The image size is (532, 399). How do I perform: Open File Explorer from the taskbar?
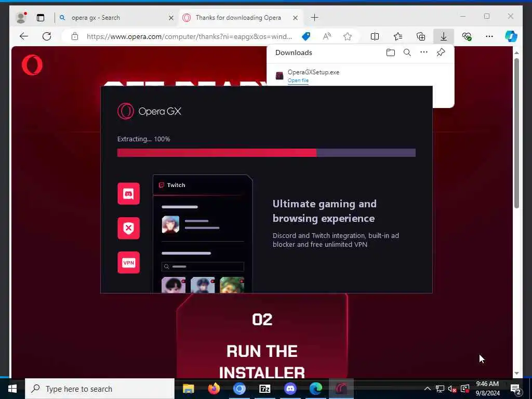(188, 389)
